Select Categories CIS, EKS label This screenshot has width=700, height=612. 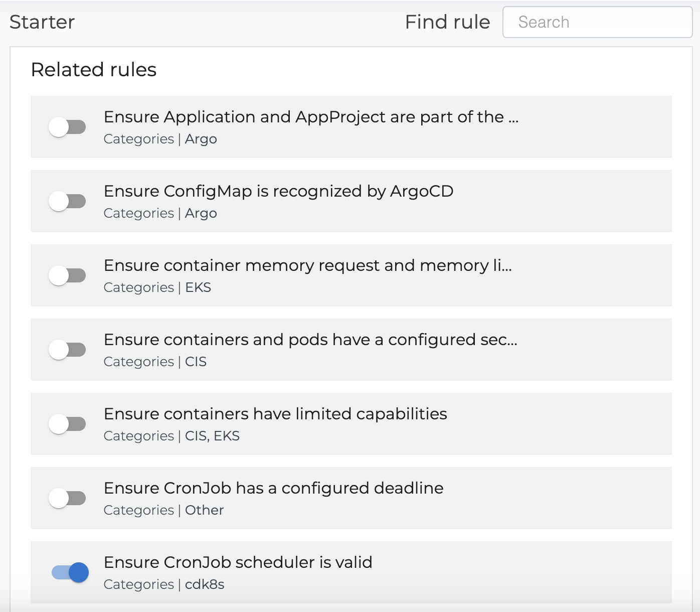[171, 436]
